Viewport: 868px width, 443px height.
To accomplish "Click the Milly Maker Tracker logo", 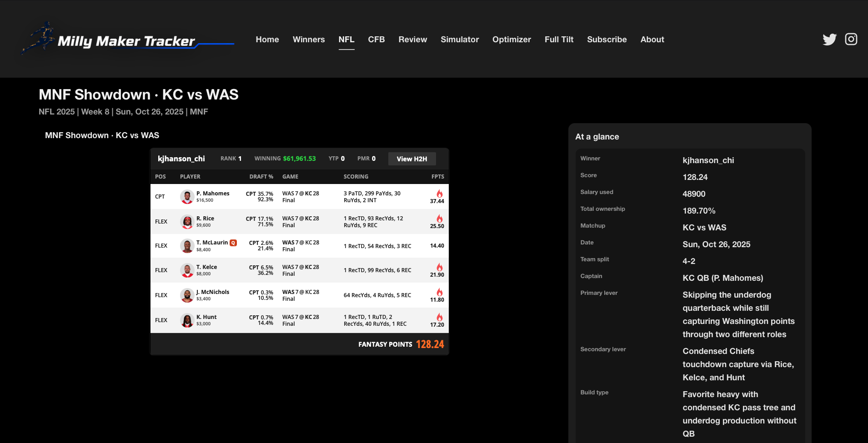I will (x=127, y=39).
